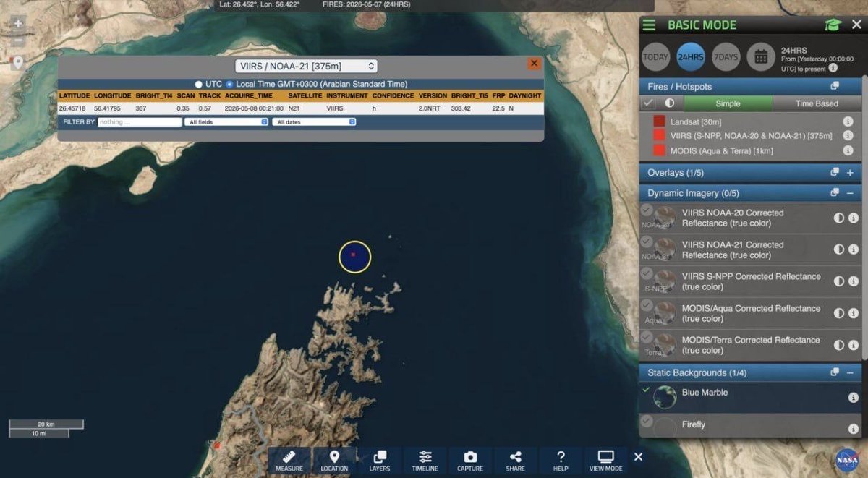Zoom out on the map
The height and width of the screenshot is (478, 868).
pyautogui.click(x=18, y=40)
